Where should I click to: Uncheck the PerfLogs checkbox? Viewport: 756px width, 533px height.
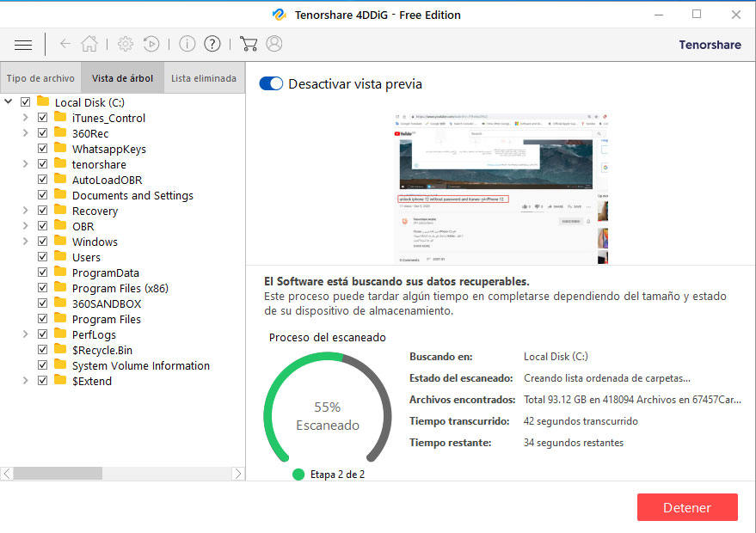point(42,334)
